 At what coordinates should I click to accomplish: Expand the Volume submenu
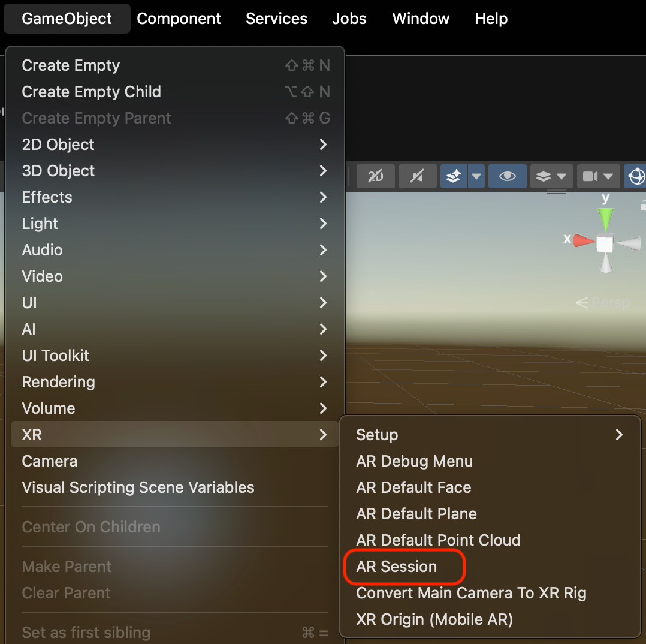click(175, 408)
